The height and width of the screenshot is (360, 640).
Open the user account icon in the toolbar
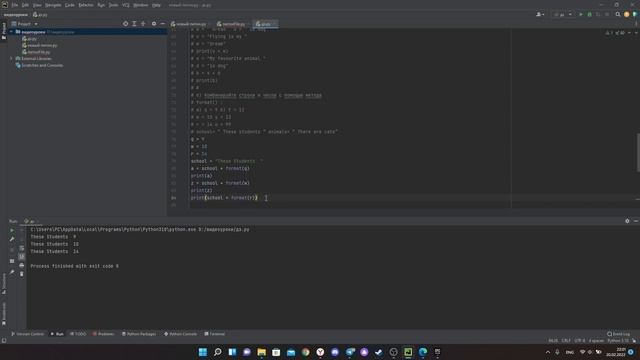point(540,15)
